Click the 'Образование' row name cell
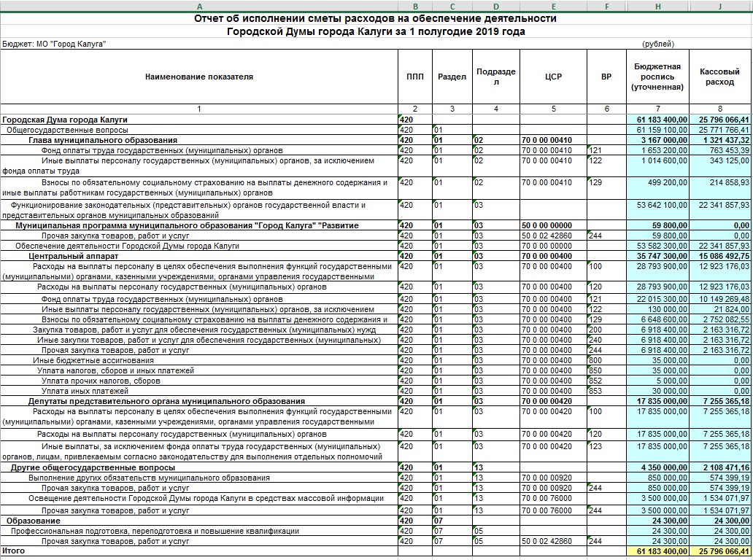Screen dimensions: 753x560 pyautogui.click(x=34, y=521)
